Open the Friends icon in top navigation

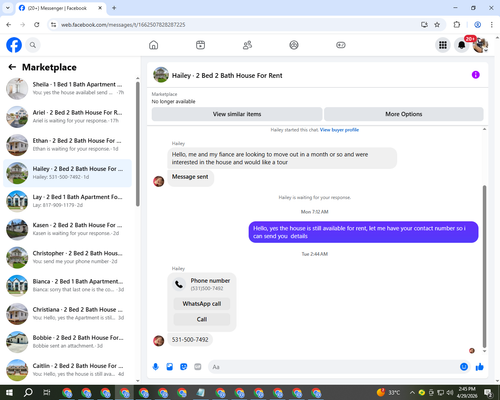coord(247,45)
